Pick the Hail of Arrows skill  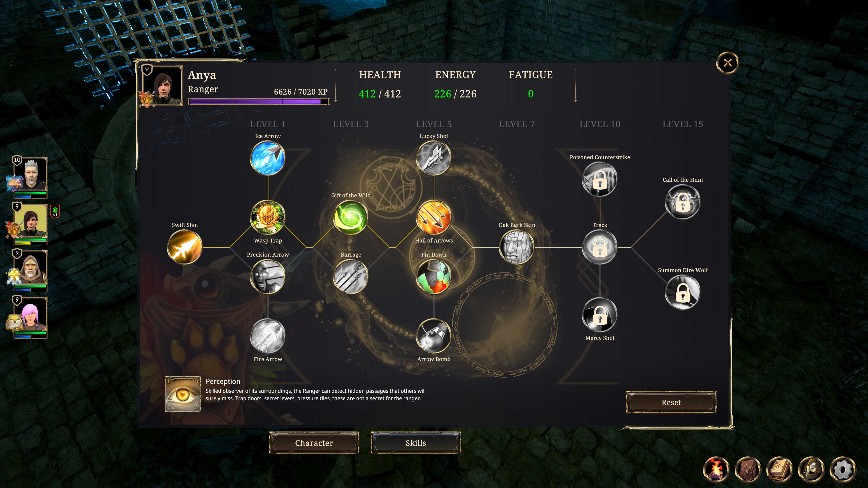[x=434, y=217]
